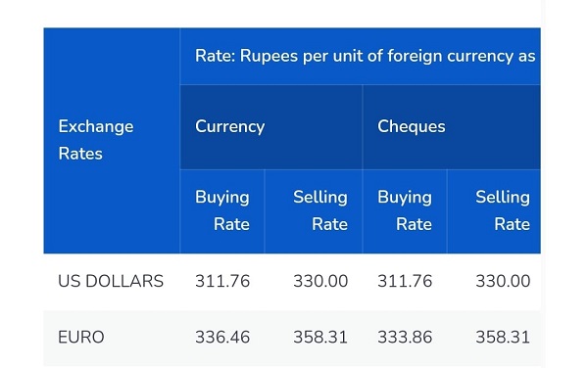Click US Dollars currency buying rate 311.76
The image size is (588, 368).
(x=222, y=281)
